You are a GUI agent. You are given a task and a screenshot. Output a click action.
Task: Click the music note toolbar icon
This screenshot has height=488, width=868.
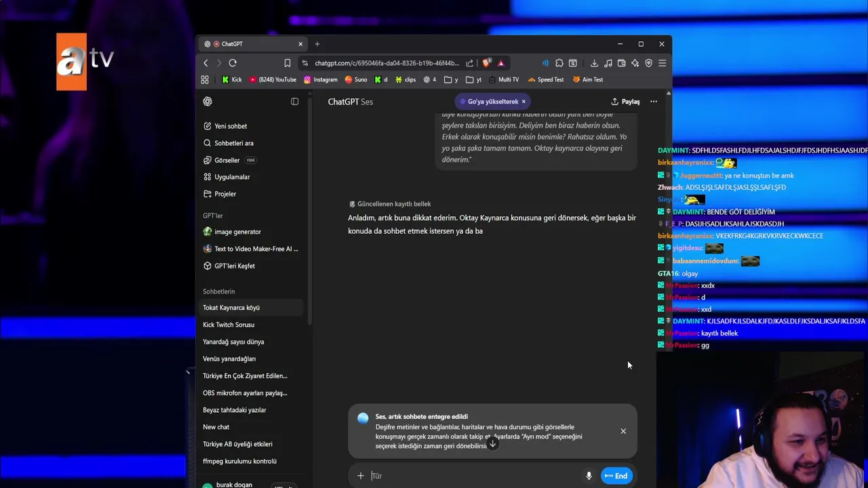[608, 63]
